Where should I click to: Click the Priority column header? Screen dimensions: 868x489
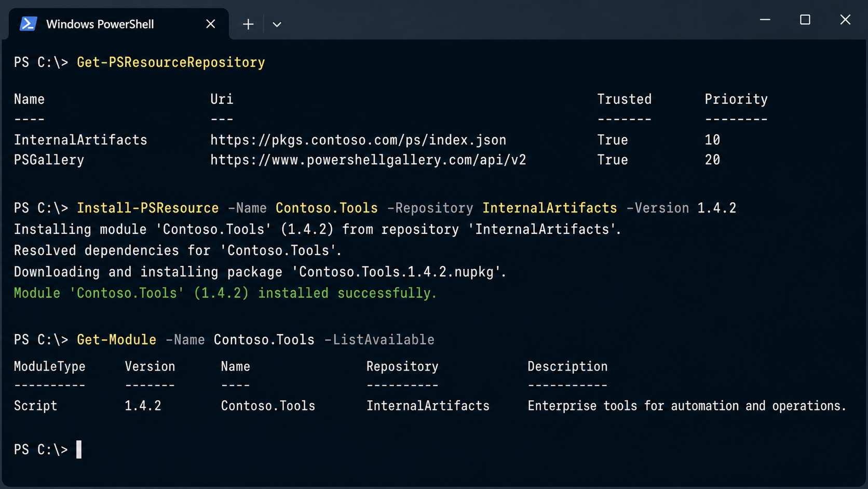(736, 99)
